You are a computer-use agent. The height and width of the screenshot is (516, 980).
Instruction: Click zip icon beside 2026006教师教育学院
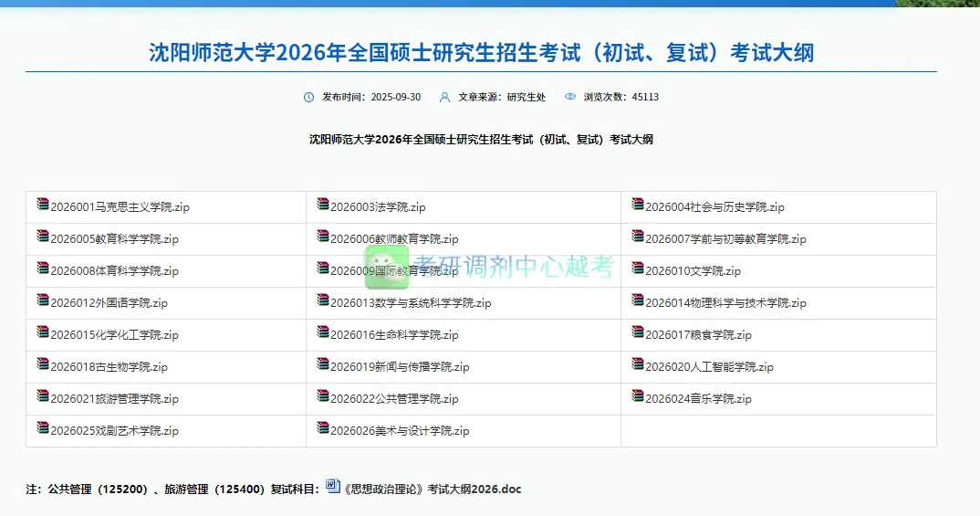click(322, 236)
